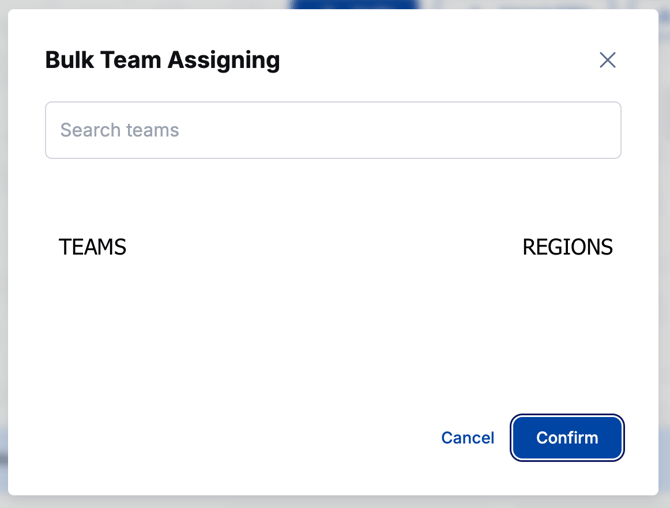Cancel the bulk team assignment
Viewport: 670px width, 508px height.
coord(467,438)
